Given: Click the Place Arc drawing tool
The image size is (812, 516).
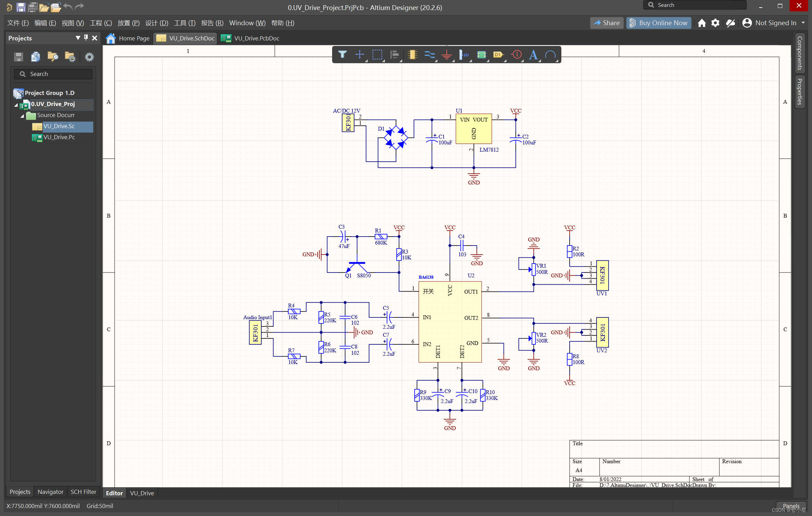Looking at the screenshot, I should coord(550,55).
